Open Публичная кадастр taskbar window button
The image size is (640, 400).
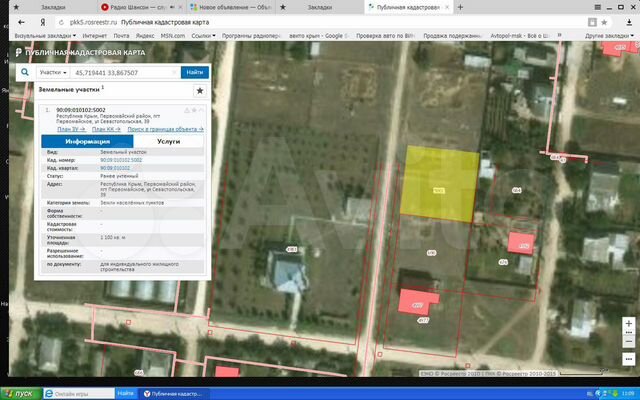coord(175,394)
